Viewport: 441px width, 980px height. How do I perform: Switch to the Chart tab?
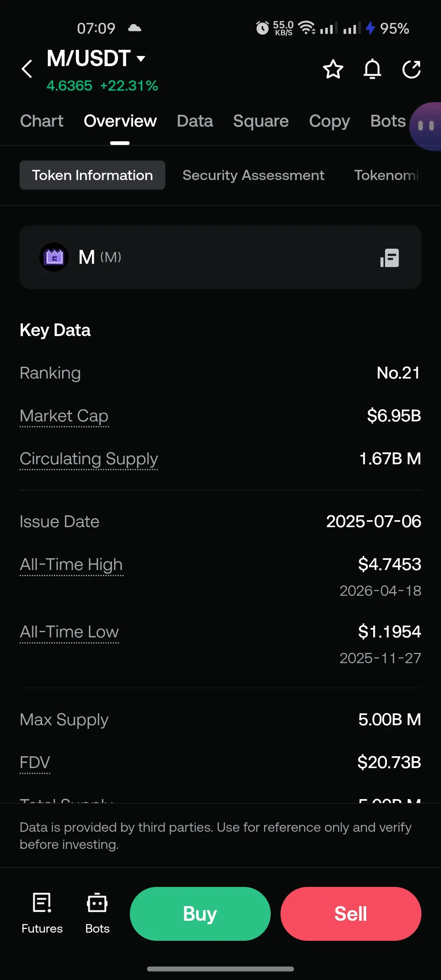click(x=42, y=121)
